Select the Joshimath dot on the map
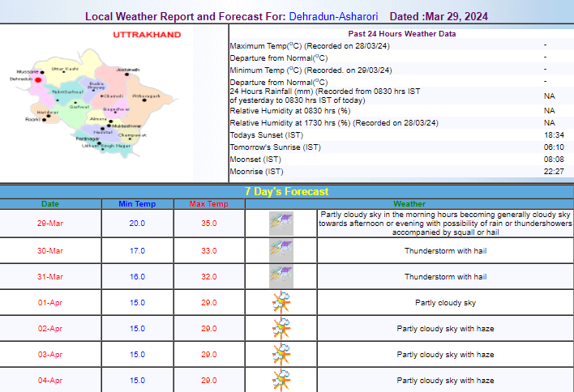The width and height of the screenshot is (574, 392). coord(127,75)
